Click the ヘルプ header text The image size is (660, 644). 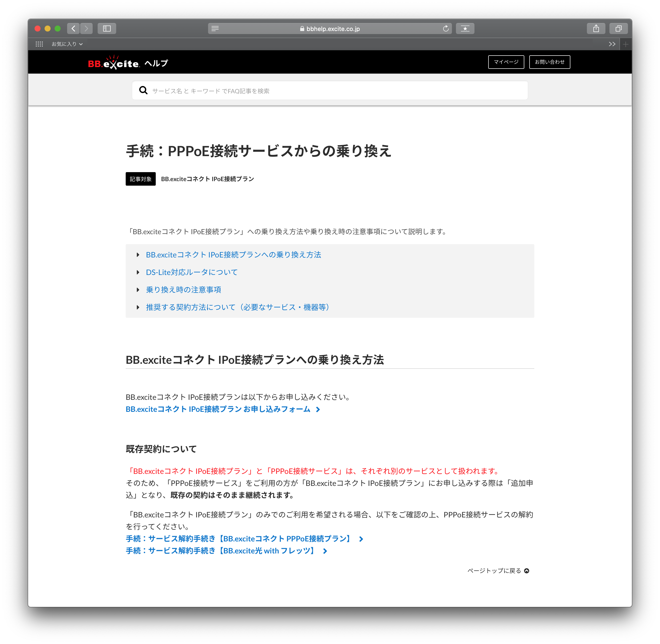click(156, 63)
